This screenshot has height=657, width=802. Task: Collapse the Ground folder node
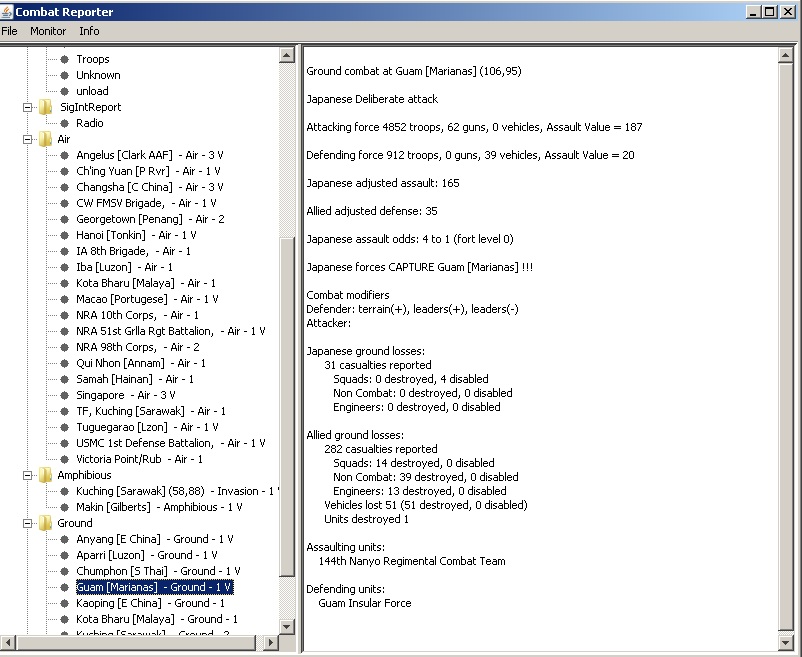click(28, 523)
